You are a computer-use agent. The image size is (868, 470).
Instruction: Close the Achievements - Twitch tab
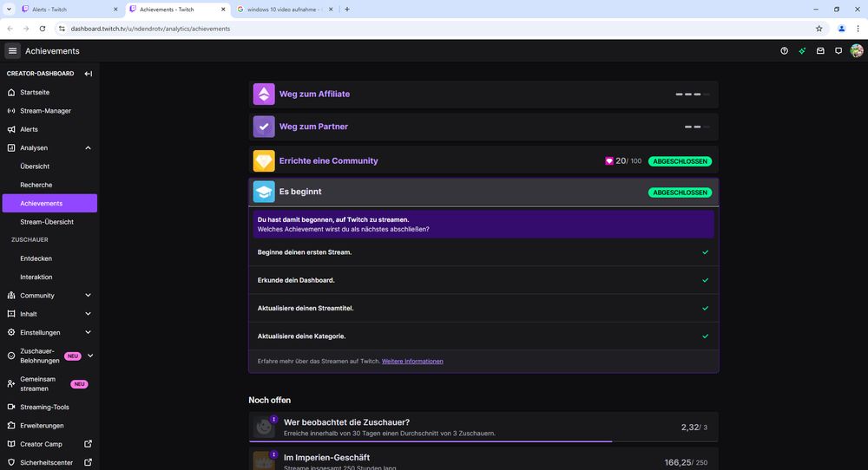(223, 10)
